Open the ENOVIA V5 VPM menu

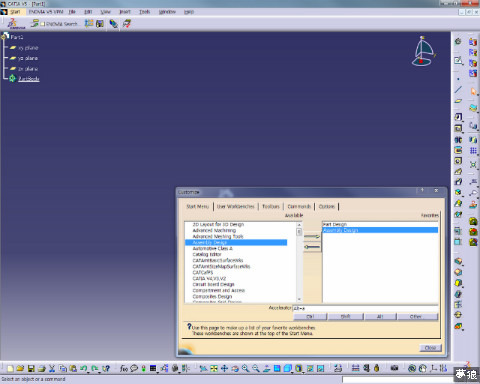point(46,12)
